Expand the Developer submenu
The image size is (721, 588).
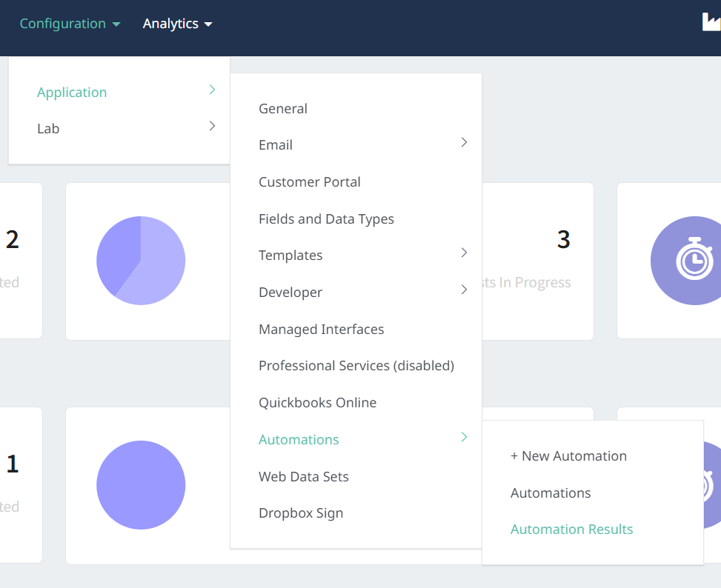point(290,293)
